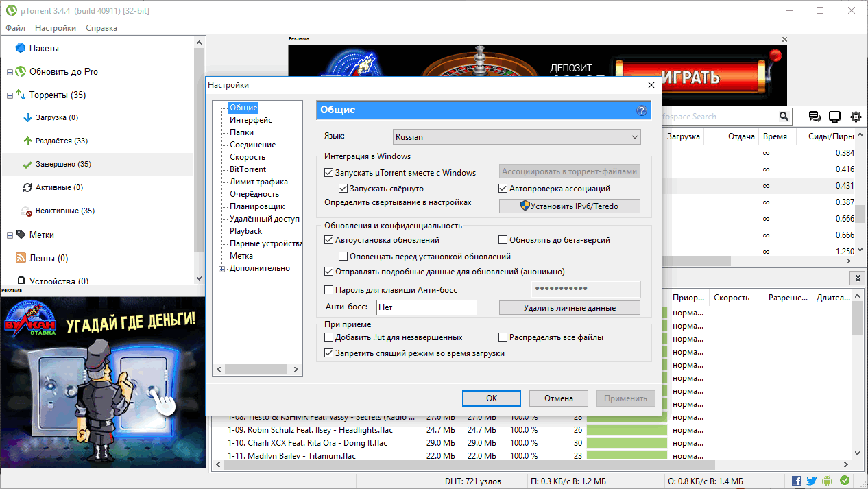Screen dimensions: 868x489
Task: Toggle Автопроверка ассоциаций checkbox
Action: (x=503, y=188)
